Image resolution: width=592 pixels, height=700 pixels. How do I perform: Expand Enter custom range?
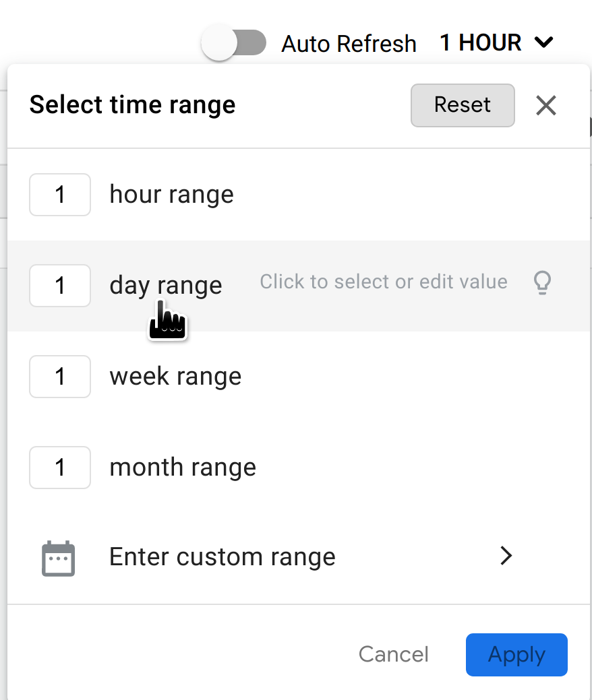coord(222,556)
